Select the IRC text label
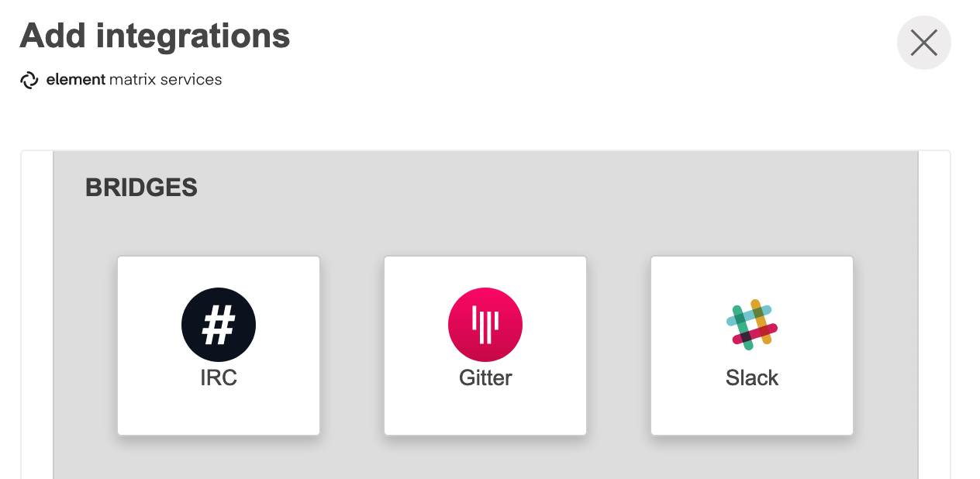 click(x=219, y=377)
